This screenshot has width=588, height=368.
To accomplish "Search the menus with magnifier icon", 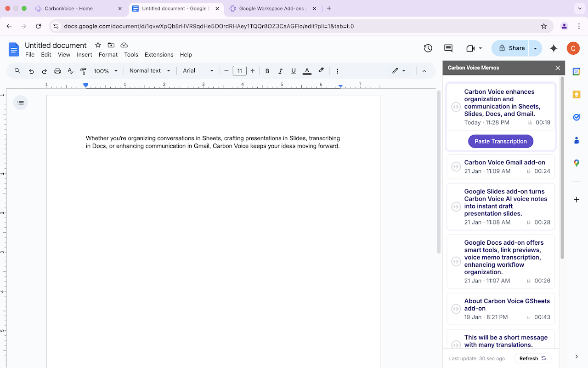I will tap(17, 71).
